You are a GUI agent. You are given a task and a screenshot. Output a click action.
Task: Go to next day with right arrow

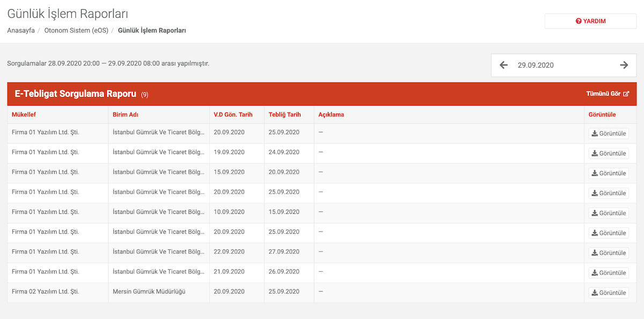624,65
